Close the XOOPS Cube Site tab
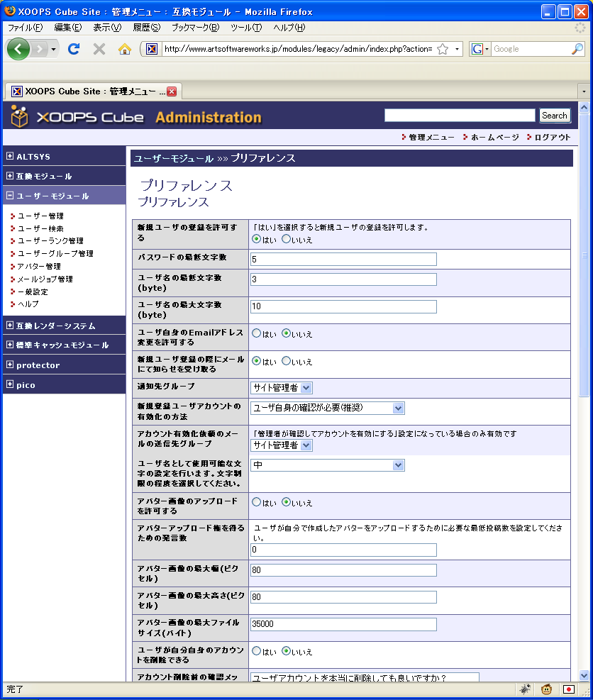 [x=172, y=91]
